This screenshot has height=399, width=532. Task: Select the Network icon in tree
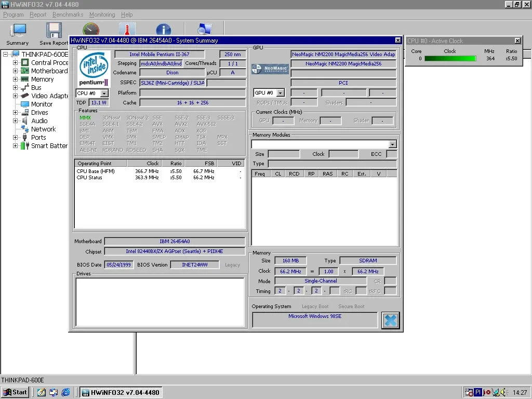25,129
